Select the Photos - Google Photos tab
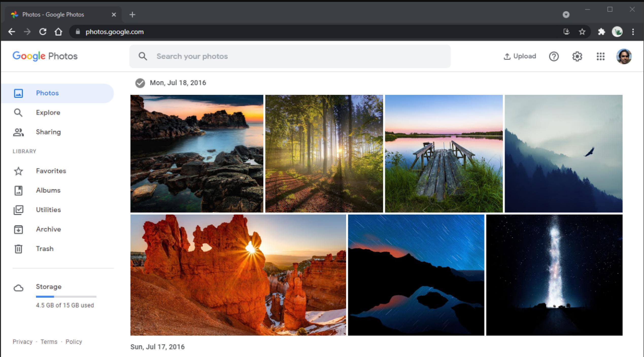This screenshot has height=357, width=644. [63, 15]
